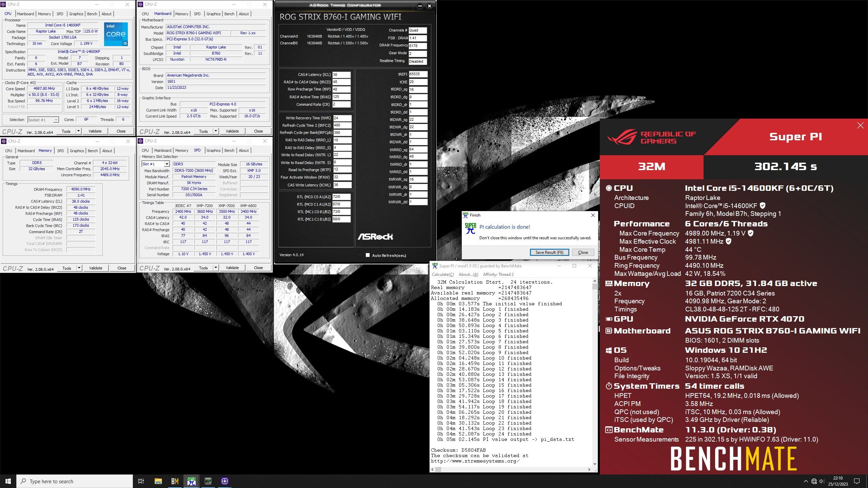
Task: Open the Slot #1 memory dropdown
Action: point(166,164)
